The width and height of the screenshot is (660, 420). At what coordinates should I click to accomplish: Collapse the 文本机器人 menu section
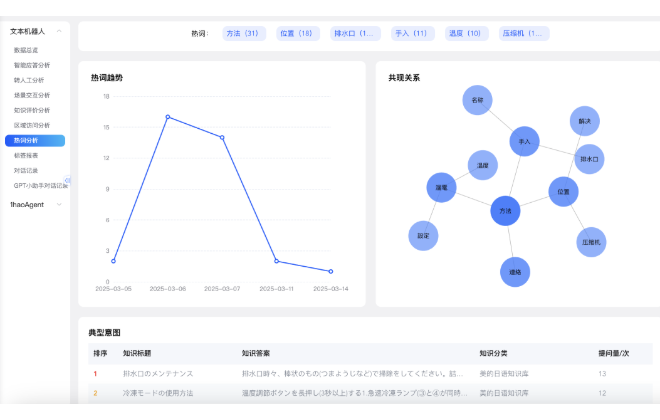(x=59, y=31)
